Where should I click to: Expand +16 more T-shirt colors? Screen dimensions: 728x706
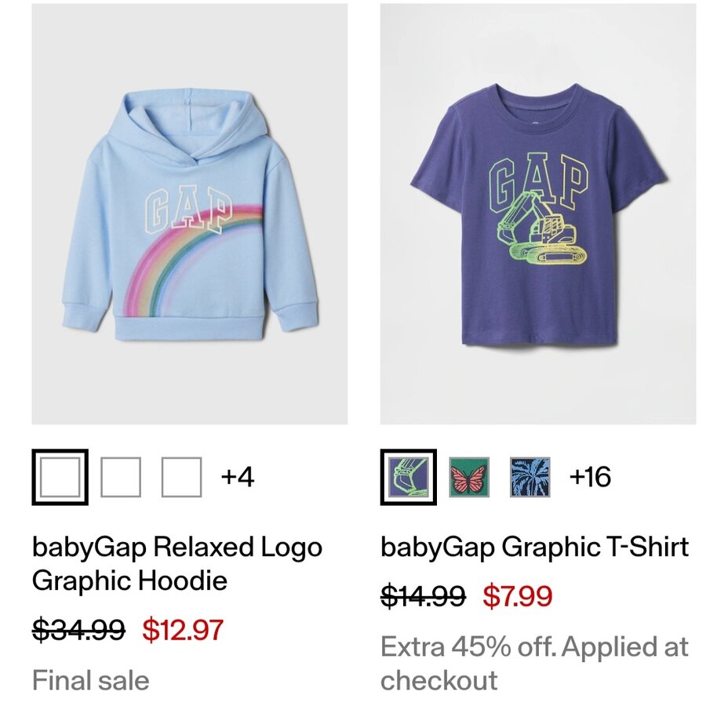pyautogui.click(x=590, y=477)
